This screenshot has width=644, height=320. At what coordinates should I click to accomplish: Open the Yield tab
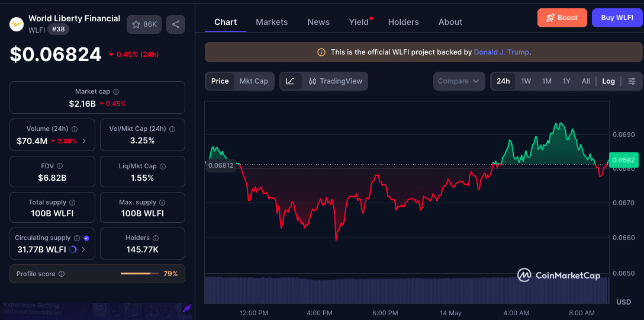click(x=359, y=22)
